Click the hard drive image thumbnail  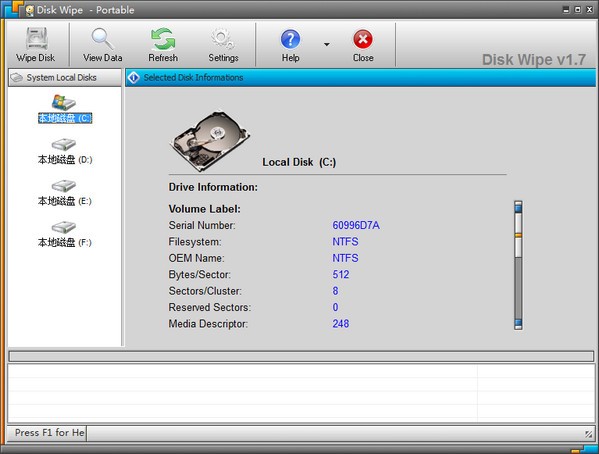(209, 140)
